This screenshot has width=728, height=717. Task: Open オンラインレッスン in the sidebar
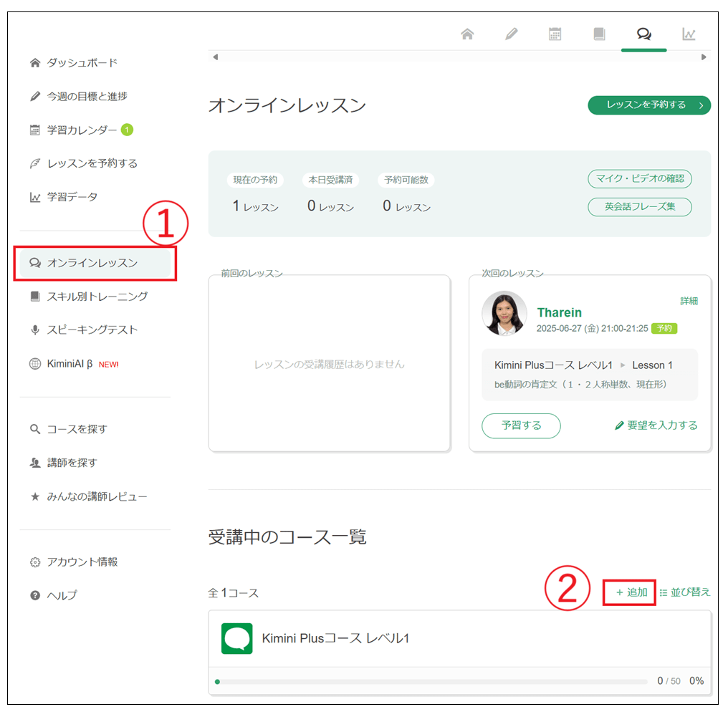point(92,263)
